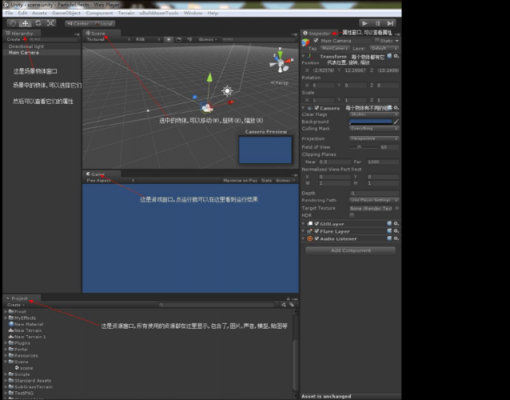
Task: Toggle scene audio speaker icon
Action: pos(189,40)
